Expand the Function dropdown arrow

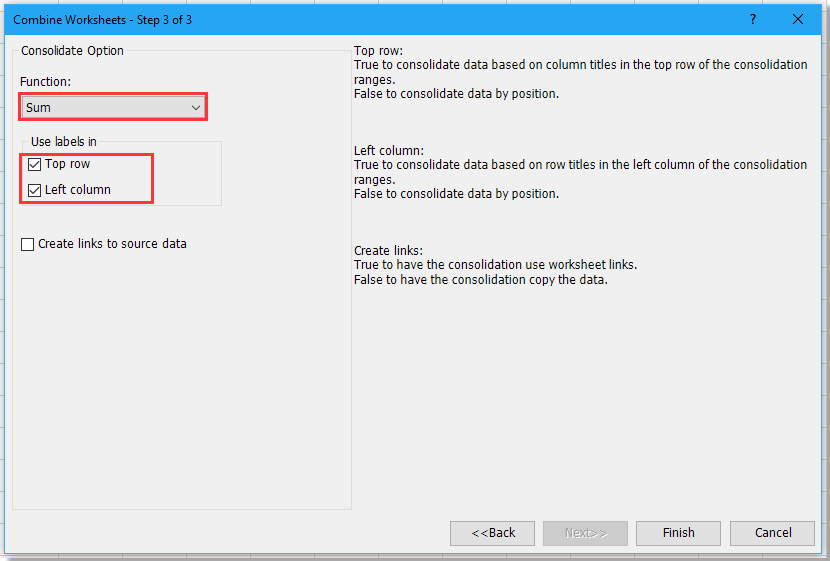195,107
